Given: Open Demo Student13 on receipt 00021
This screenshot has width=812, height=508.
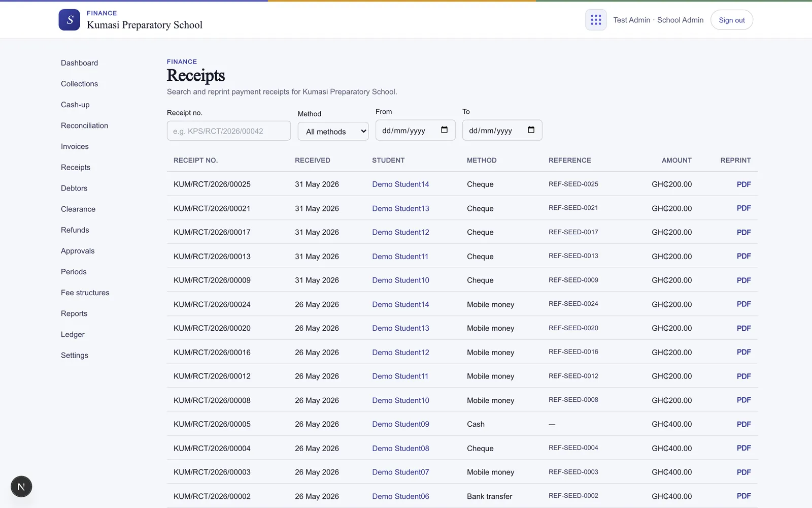Looking at the screenshot, I should pos(400,208).
